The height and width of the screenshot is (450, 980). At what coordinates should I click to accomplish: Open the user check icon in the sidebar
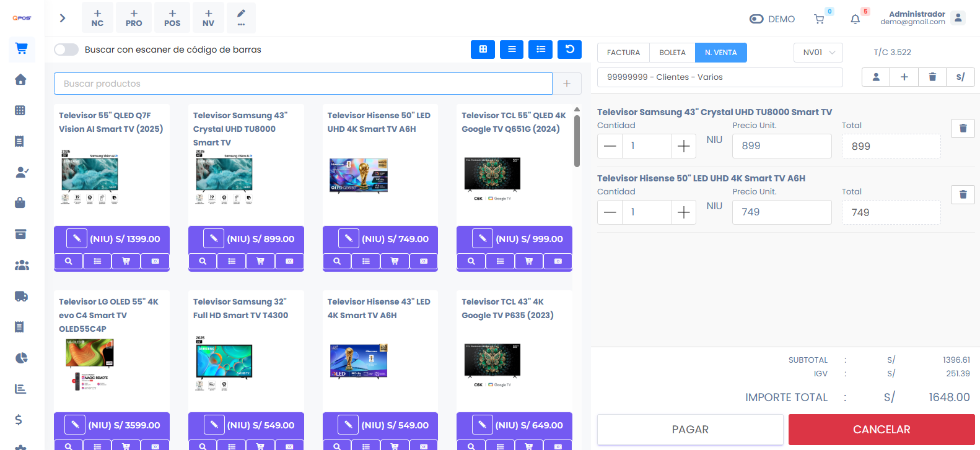click(x=22, y=172)
